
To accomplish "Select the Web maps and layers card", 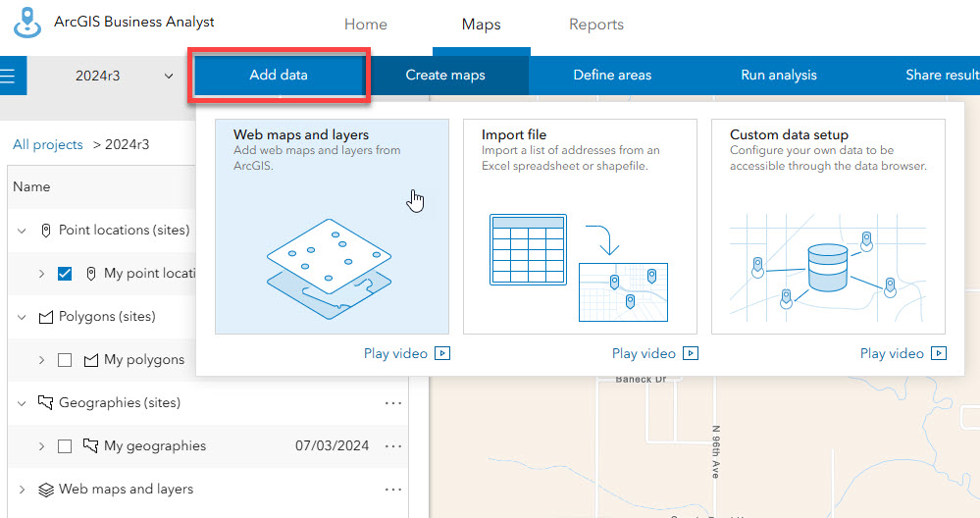I will (332, 227).
